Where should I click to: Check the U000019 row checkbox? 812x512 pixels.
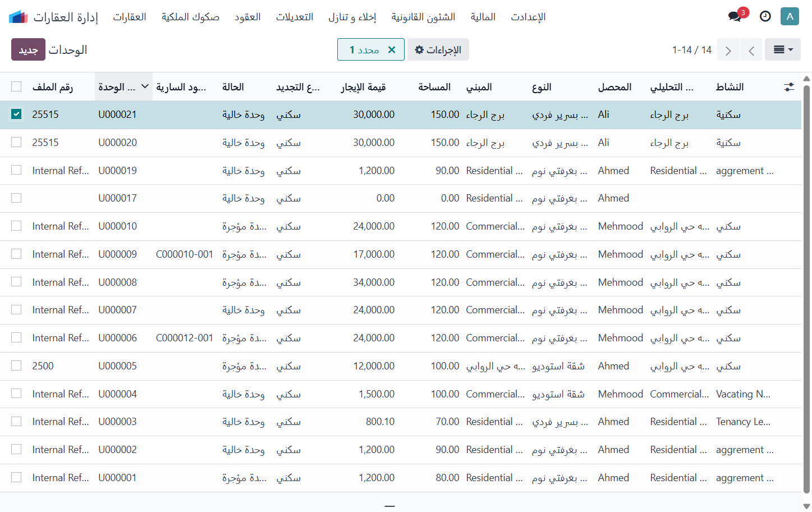[16, 170]
